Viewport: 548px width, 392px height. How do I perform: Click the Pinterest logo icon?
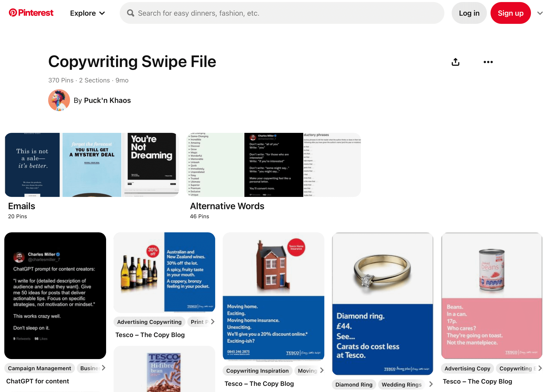coord(13,12)
